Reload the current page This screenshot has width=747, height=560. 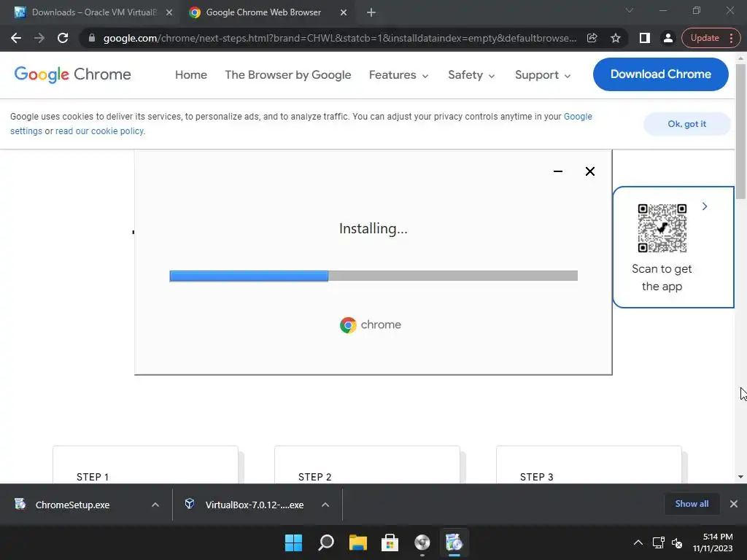[x=63, y=38]
